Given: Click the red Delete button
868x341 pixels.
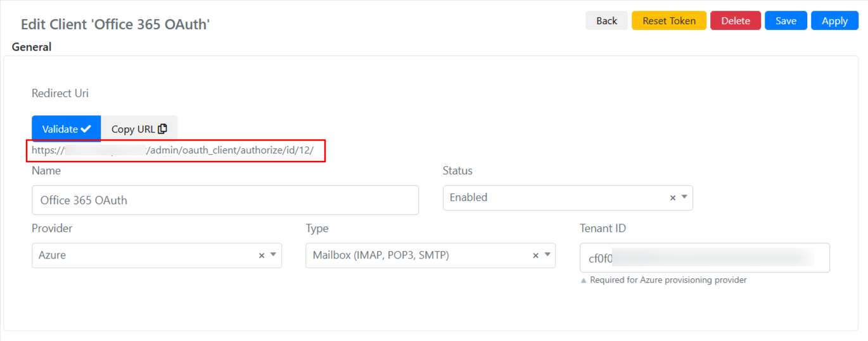Looking at the screenshot, I should (736, 20).
